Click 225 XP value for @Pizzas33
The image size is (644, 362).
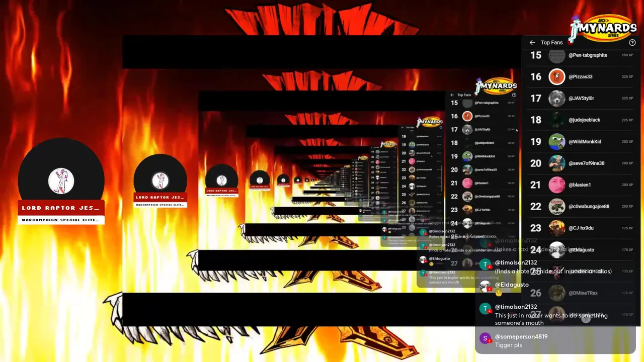627,77
